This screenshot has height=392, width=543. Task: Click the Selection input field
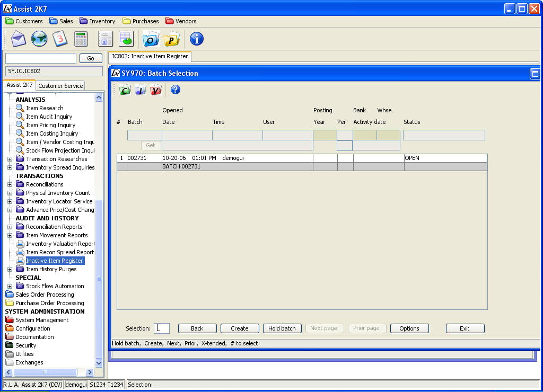[x=162, y=328]
